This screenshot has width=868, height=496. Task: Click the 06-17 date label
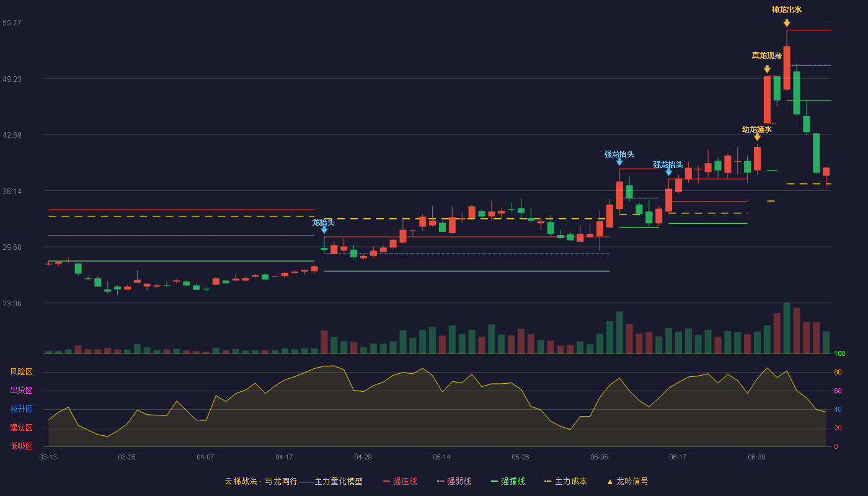(678, 457)
